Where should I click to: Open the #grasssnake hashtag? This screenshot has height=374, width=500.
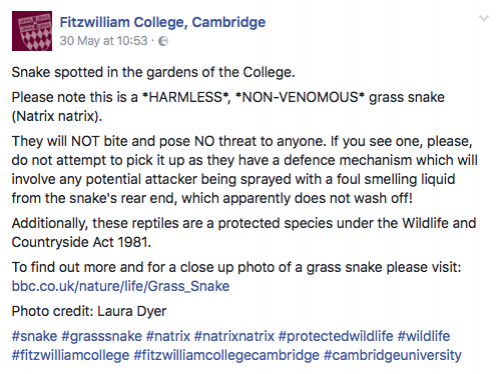coord(102,337)
